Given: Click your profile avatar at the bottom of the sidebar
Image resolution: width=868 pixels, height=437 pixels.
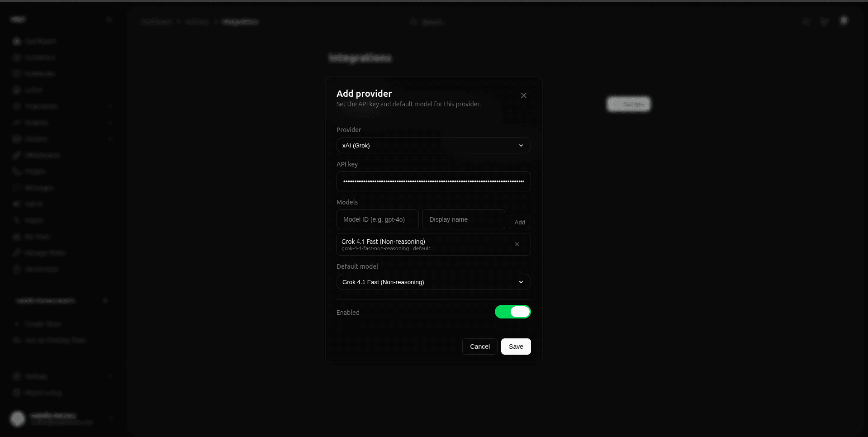Looking at the screenshot, I should point(18,419).
